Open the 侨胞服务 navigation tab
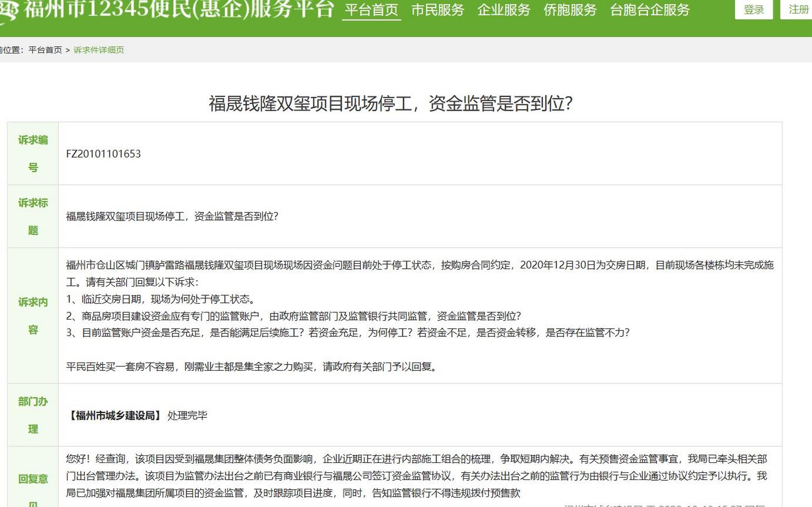 point(570,10)
